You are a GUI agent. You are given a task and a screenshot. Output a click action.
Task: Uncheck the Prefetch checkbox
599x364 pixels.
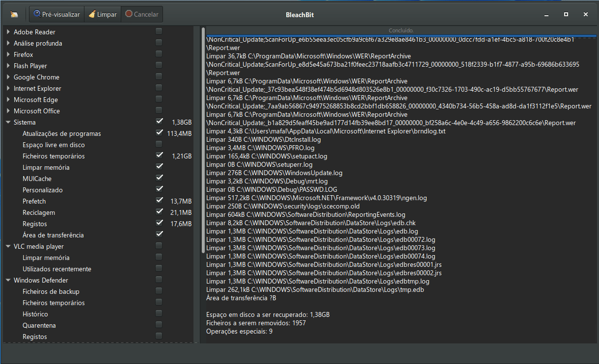159,201
